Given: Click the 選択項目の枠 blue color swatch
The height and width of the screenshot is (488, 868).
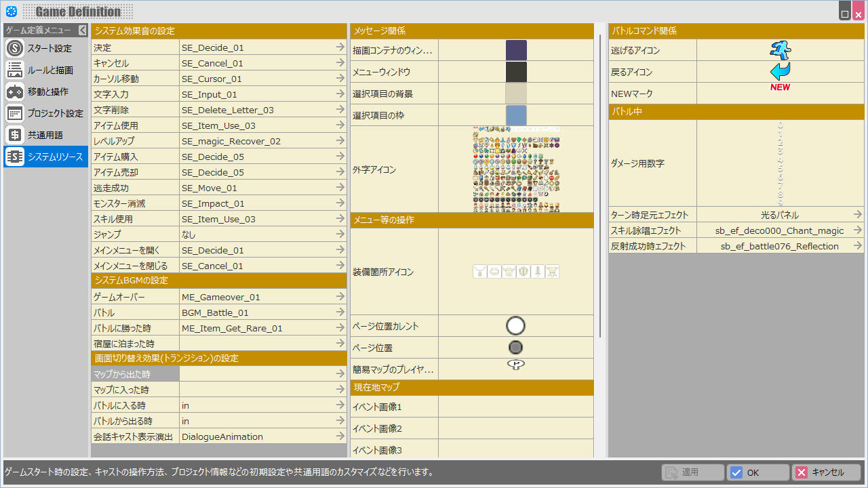Looking at the screenshot, I should pos(515,115).
